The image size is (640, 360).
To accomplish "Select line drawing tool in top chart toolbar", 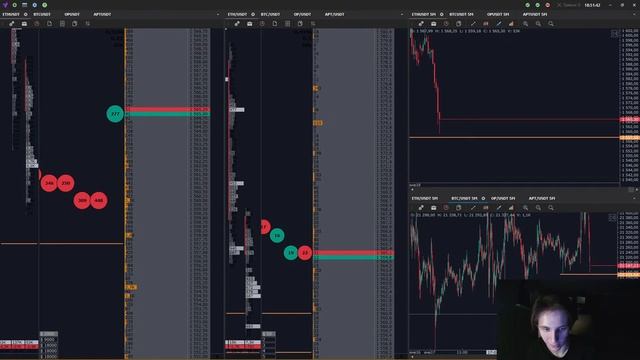I will [473, 24].
